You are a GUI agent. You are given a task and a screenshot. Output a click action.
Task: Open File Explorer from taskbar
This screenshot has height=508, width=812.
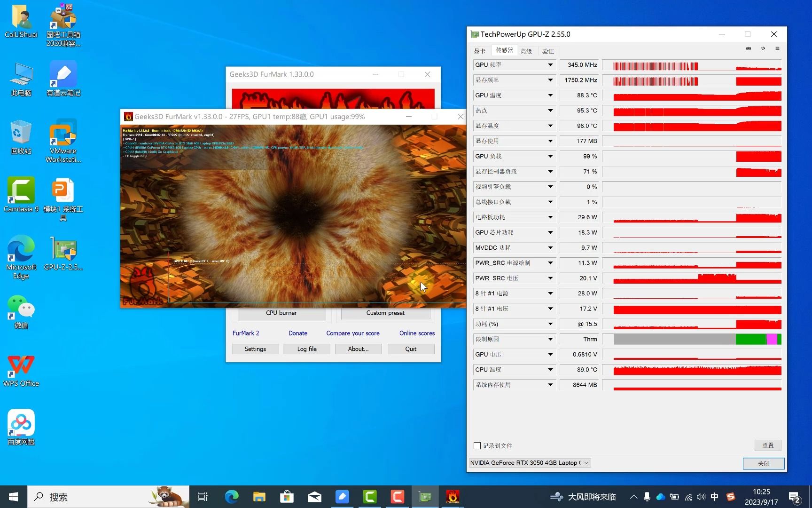[259, 497]
